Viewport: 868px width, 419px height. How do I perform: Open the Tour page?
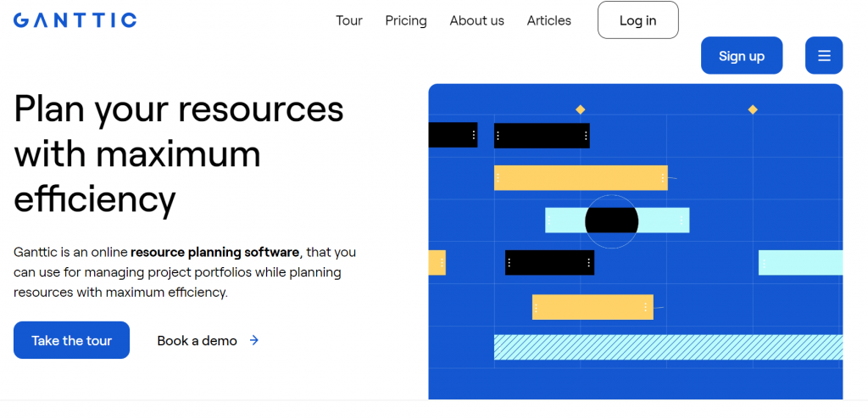(348, 20)
